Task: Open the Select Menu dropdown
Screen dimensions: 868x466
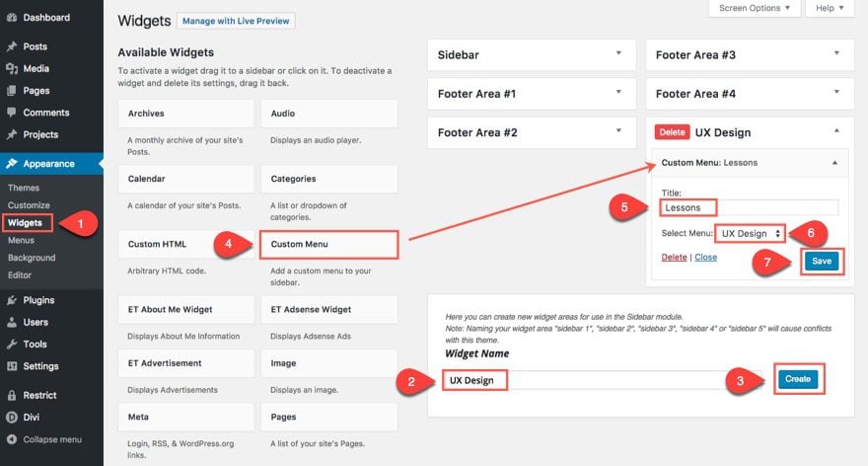Action: click(x=750, y=234)
